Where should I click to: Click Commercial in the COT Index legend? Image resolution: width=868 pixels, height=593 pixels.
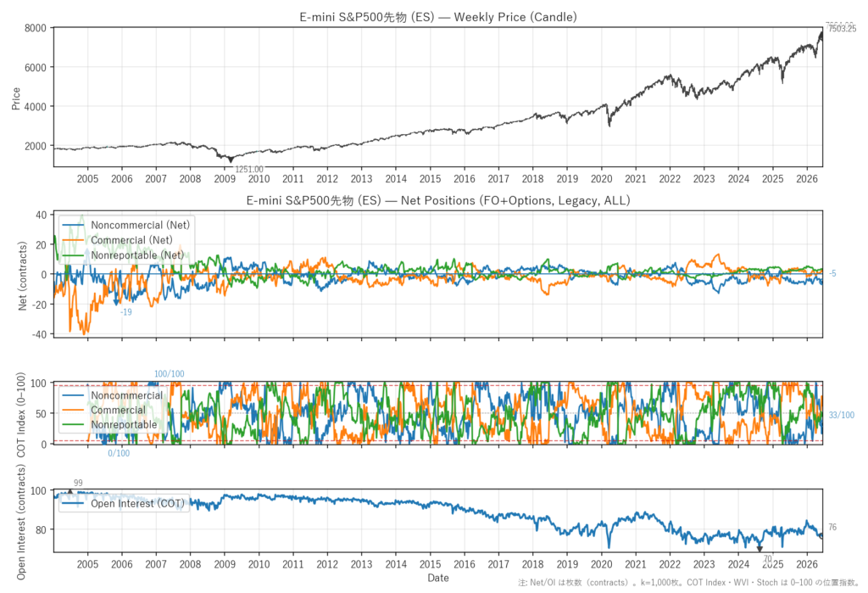118,410
